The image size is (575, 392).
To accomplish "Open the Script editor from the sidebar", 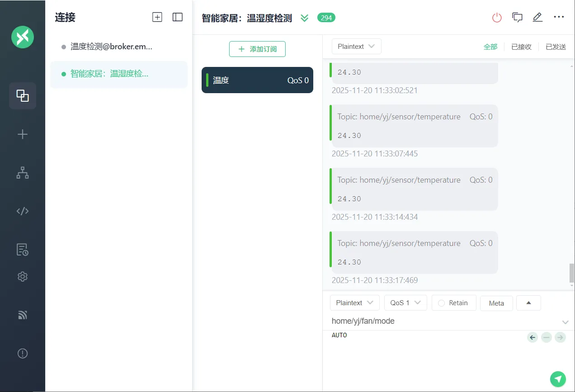I will click(23, 211).
